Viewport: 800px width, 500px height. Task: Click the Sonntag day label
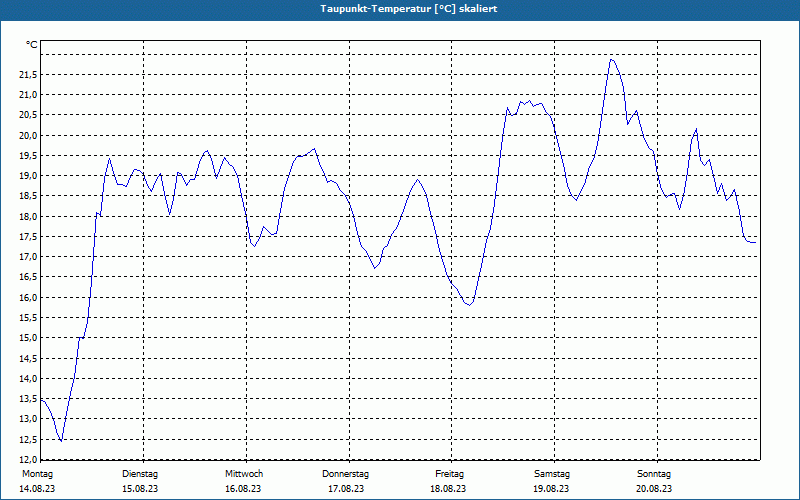654,474
